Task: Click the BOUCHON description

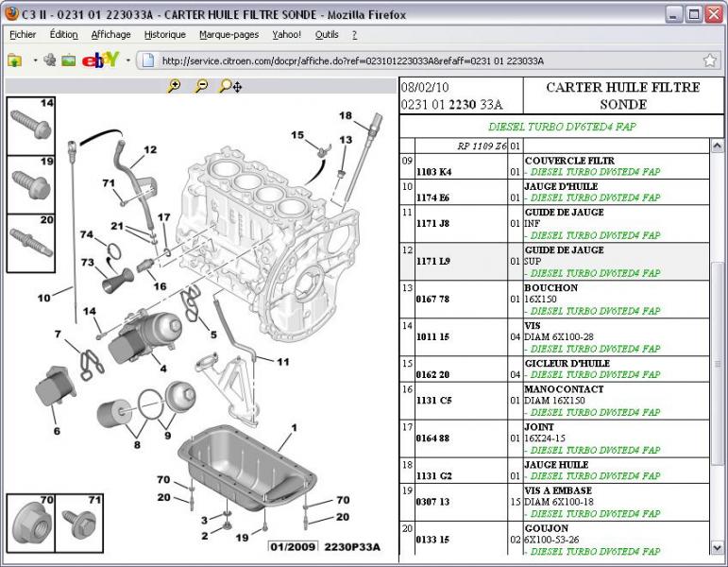Action: [x=551, y=287]
